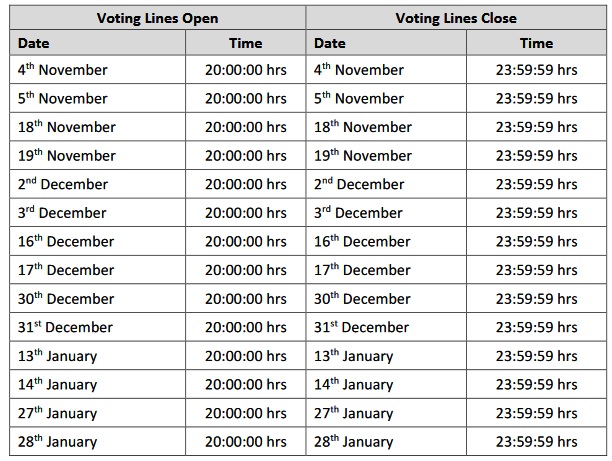Click 2nd December in the opening dates column
The height and width of the screenshot is (461, 612).
point(63,185)
